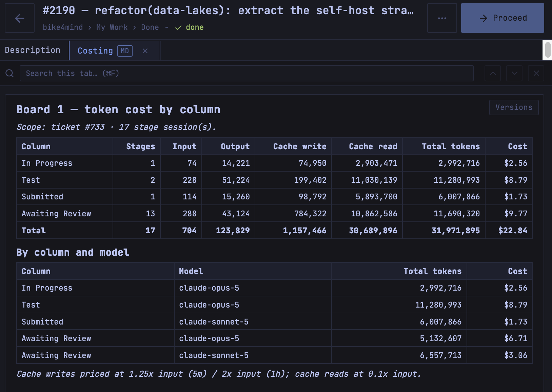Open the three-dot more options menu
This screenshot has width=552, height=392.
coord(442,18)
